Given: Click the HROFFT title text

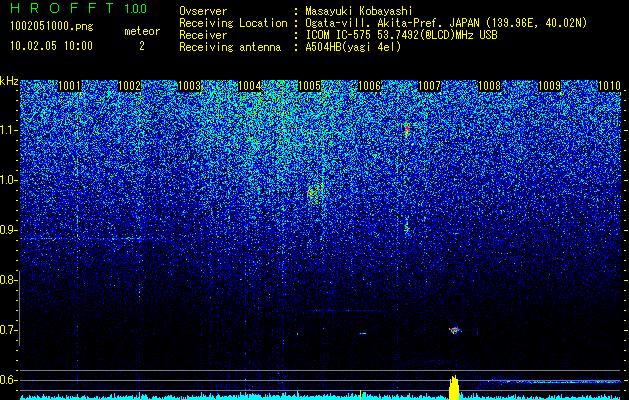Looking at the screenshot, I should 62,8.
